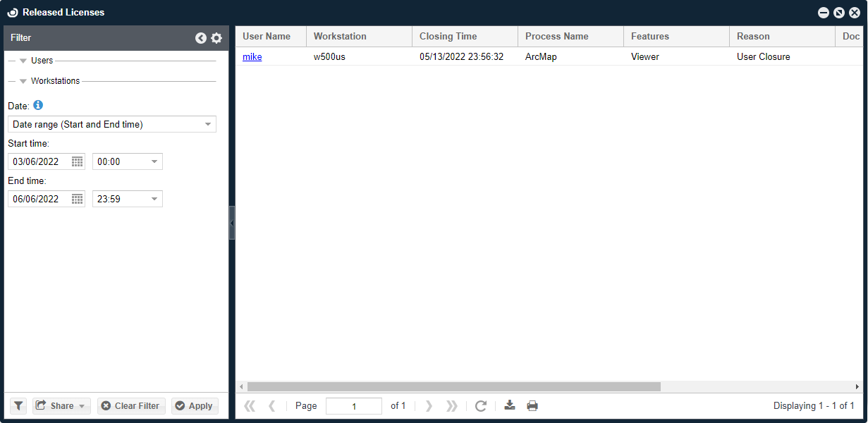Collapse the Filter panel with arrow icon

[201, 38]
